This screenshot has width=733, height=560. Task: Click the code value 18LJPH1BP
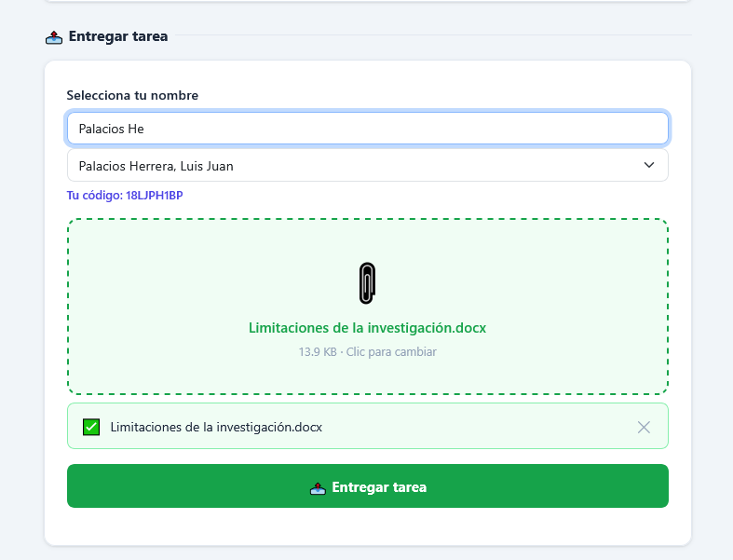coord(155,195)
